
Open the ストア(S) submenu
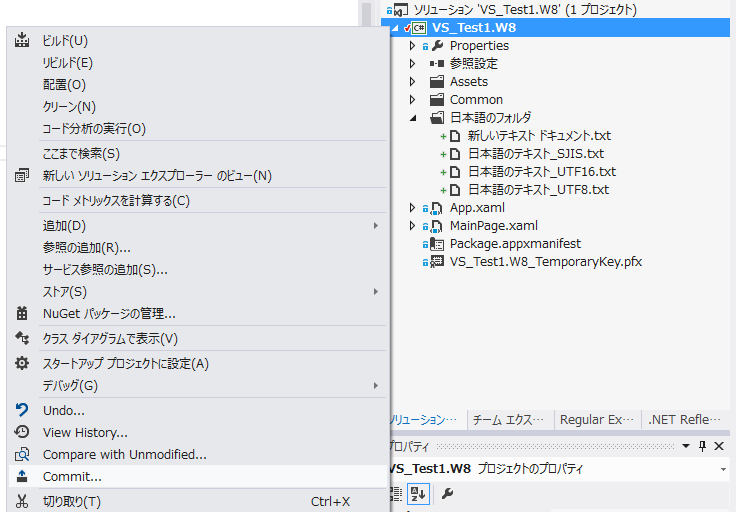tap(197, 291)
